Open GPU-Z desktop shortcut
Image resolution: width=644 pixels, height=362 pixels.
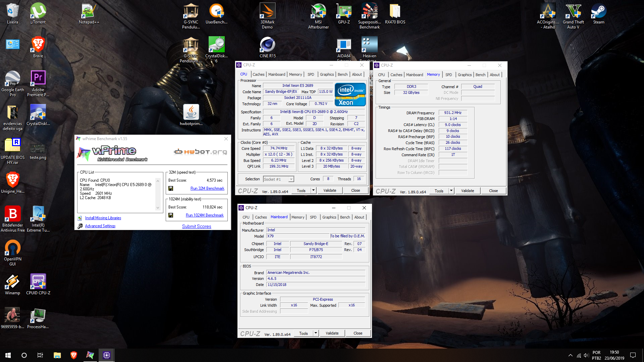pos(344,14)
